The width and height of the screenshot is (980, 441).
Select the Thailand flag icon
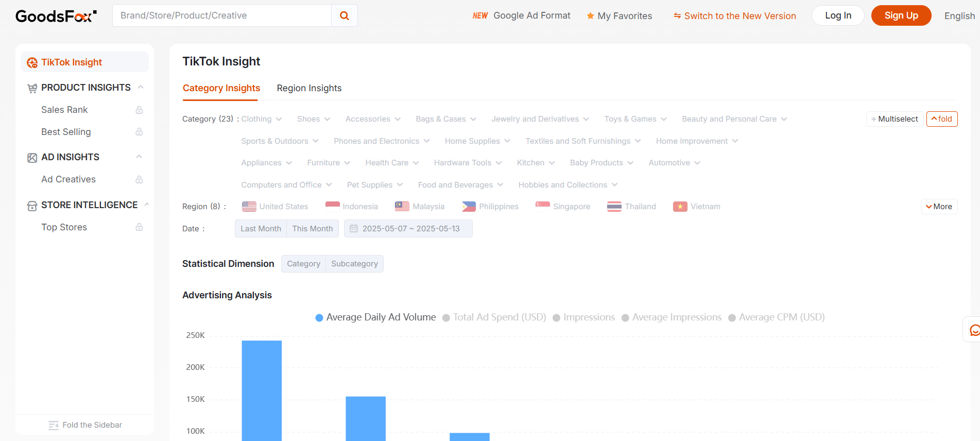coord(614,206)
